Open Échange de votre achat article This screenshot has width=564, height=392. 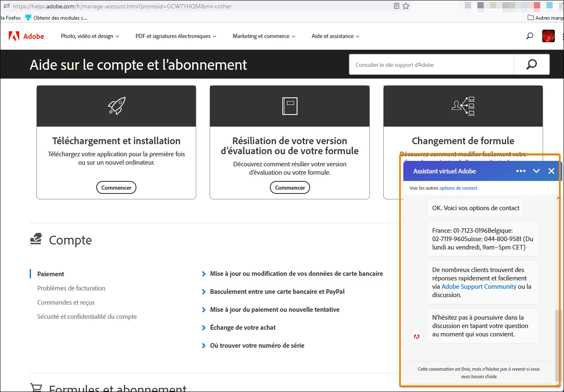243,328
